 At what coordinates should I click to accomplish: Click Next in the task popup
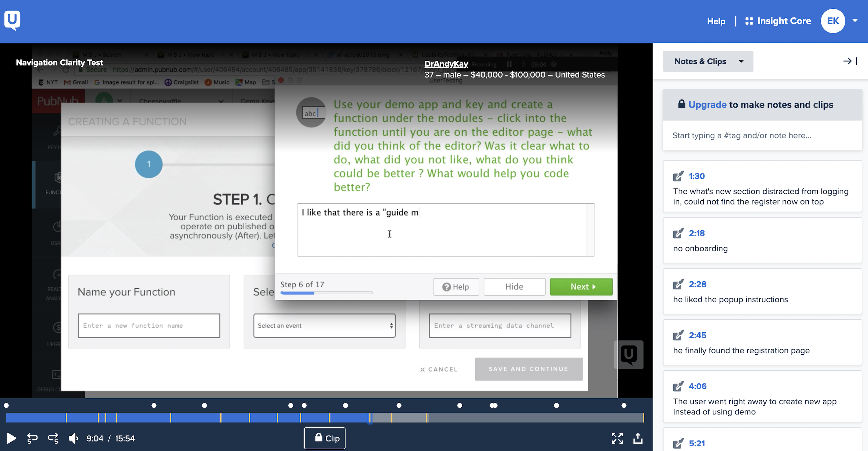point(581,287)
